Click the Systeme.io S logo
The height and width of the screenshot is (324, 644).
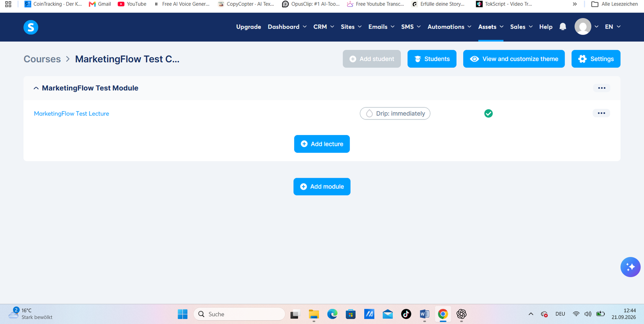pyautogui.click(x=31, y=27)
